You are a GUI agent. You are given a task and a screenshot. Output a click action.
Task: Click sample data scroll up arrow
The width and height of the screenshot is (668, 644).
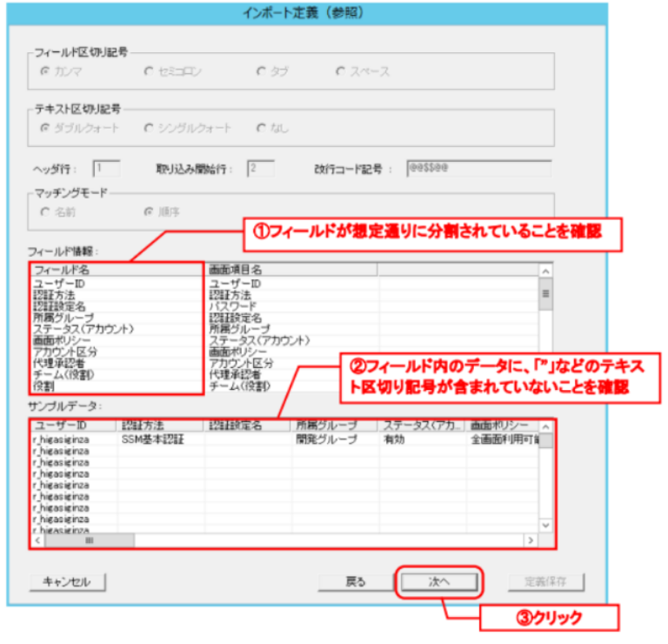(545, 426)
